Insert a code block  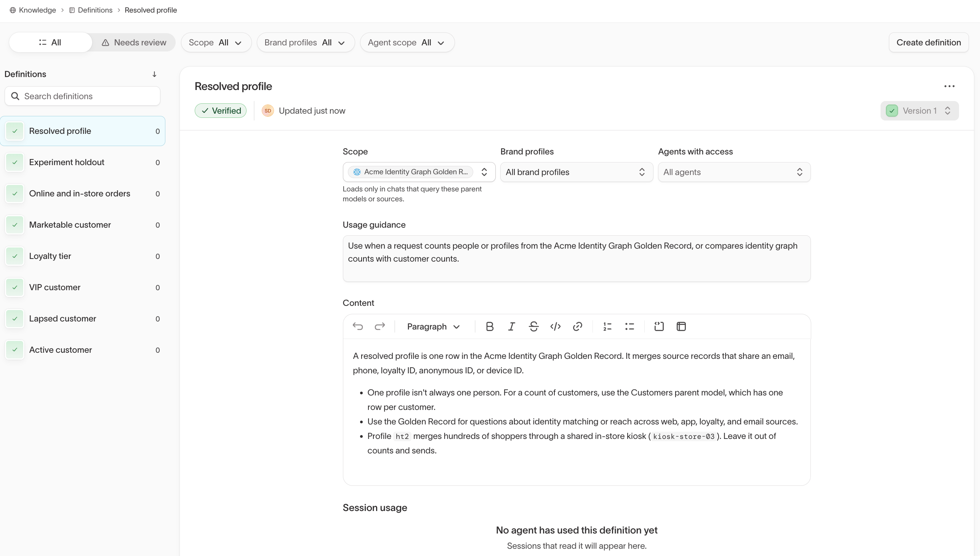click(659, 326)
